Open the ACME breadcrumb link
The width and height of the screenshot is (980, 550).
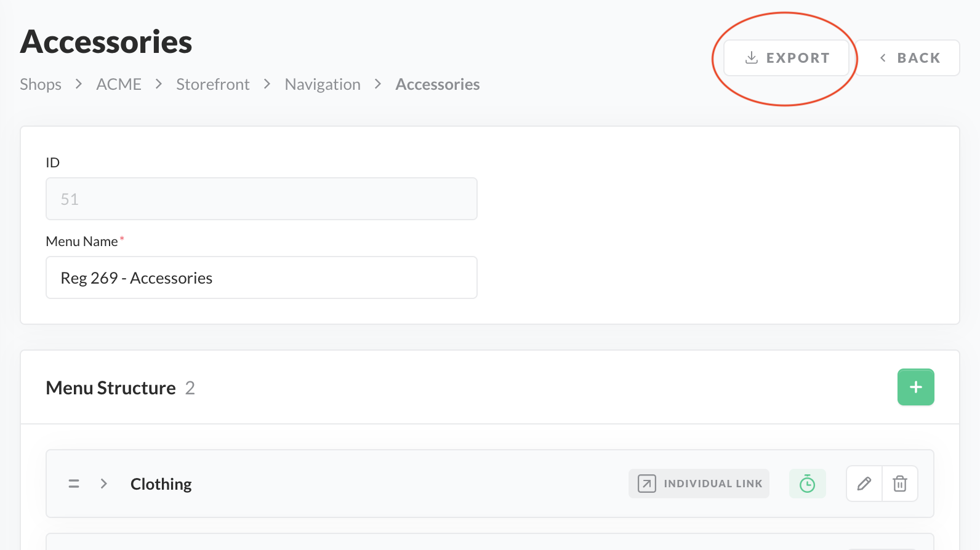pyautogui.click(x=119, y=84)
